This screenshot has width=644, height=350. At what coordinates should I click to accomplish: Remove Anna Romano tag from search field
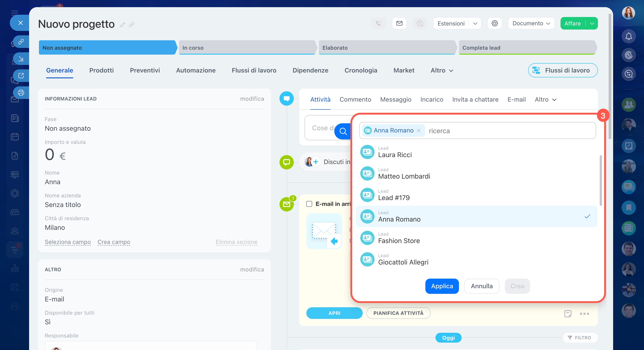point(419,130)
